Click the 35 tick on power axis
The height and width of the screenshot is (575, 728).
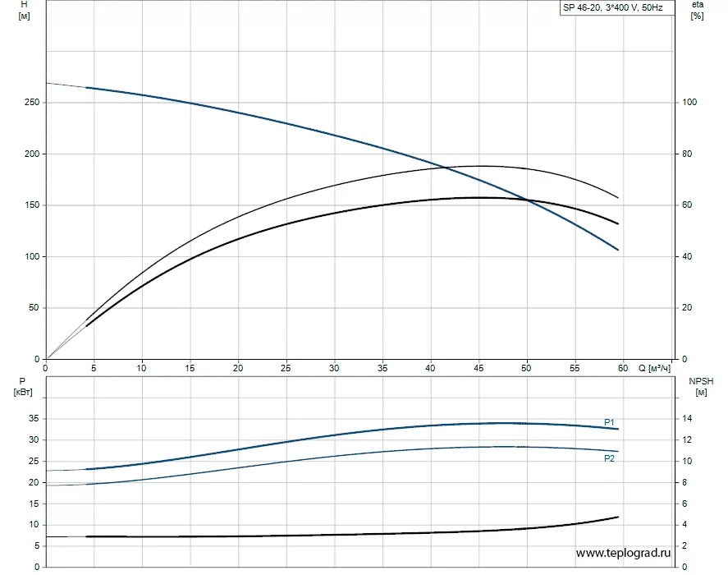(34, 418)
